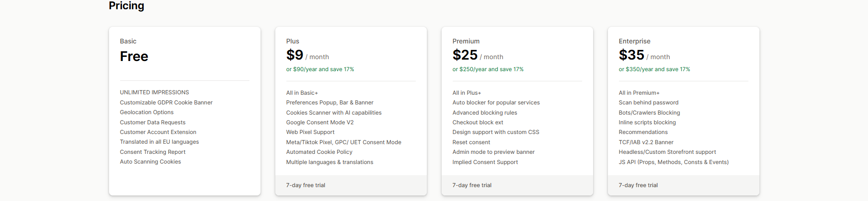The width and height of the screenshot is (868, 201).
Task: Click the Automated Cookie Policy feature
Action: coord(319,152)
